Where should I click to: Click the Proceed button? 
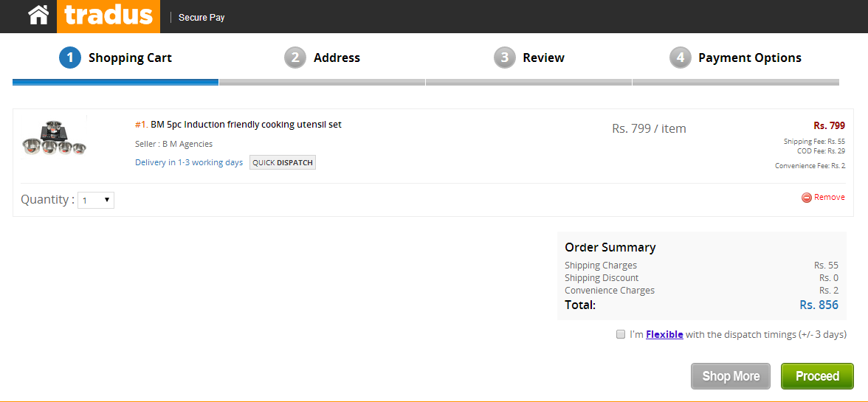[817, 376]
